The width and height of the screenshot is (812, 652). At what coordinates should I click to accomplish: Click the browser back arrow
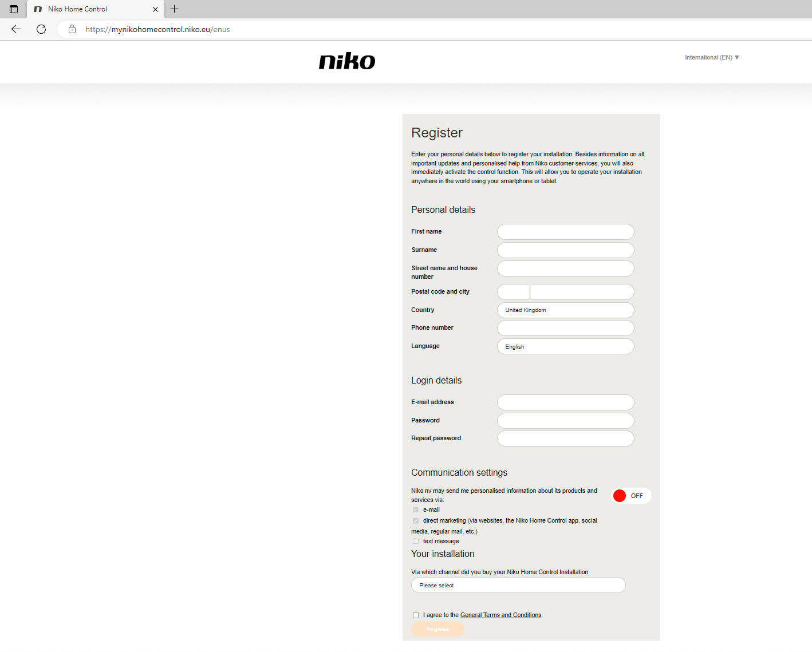[15, 29]
